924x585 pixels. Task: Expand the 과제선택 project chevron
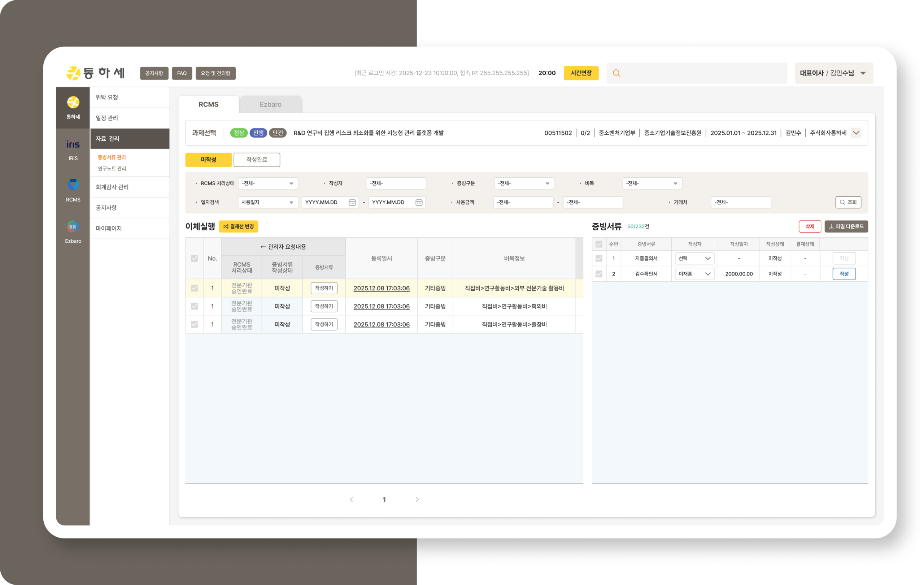(x=856, y=133)
